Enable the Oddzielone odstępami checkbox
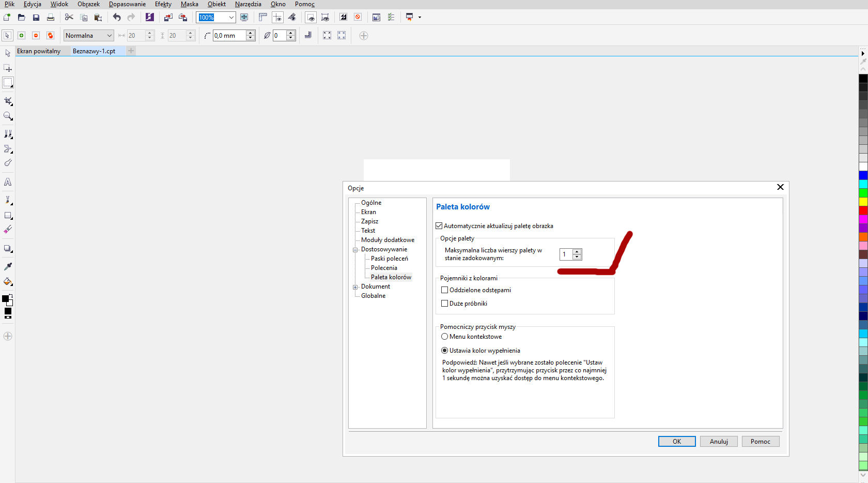 [445, 290]
